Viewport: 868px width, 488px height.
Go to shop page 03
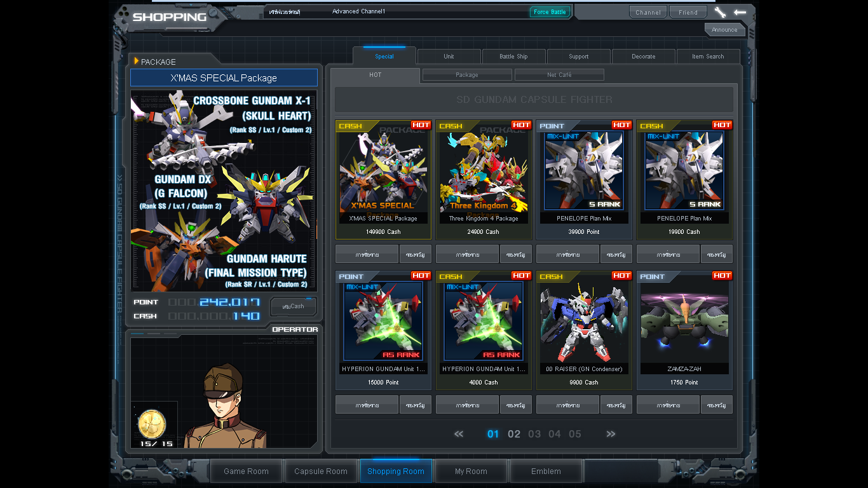534,434
